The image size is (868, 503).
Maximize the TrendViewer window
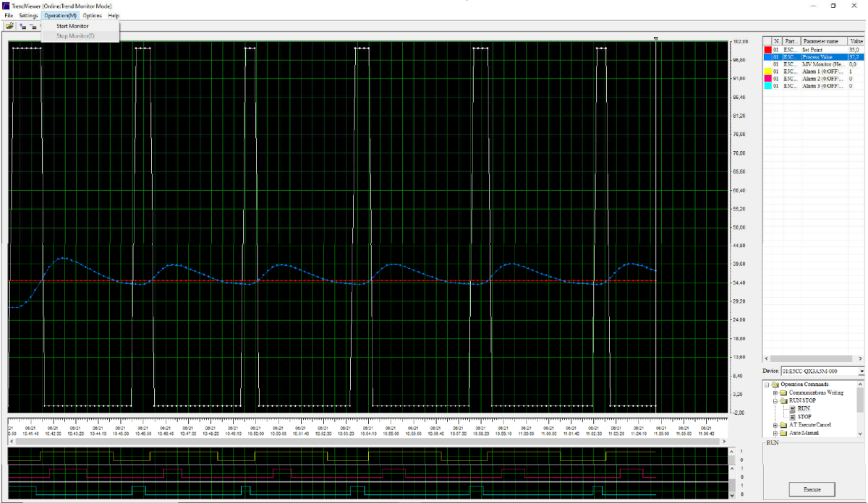pos(833,6)
